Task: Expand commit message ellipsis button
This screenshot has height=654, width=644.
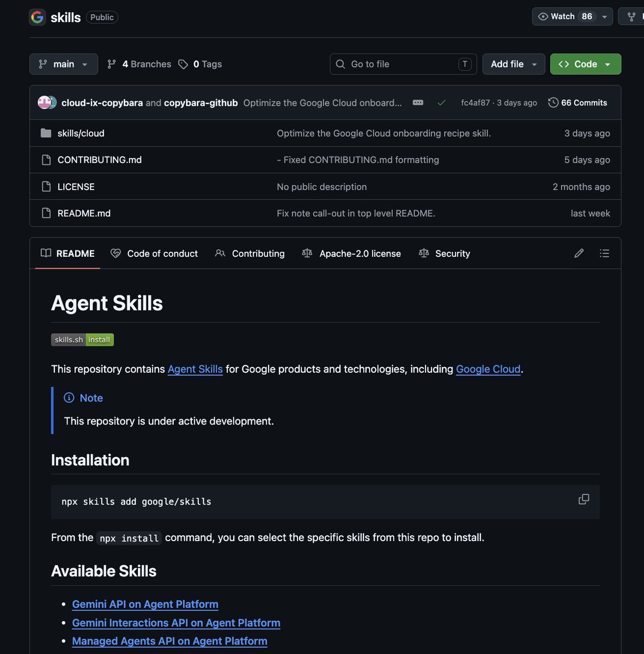Action: 418,102
